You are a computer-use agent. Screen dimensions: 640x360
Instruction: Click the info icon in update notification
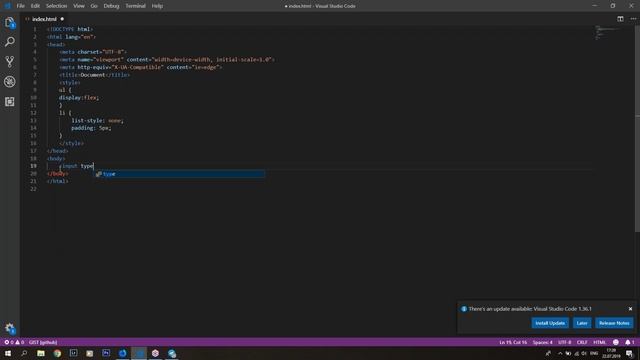[x=464, y=309]
